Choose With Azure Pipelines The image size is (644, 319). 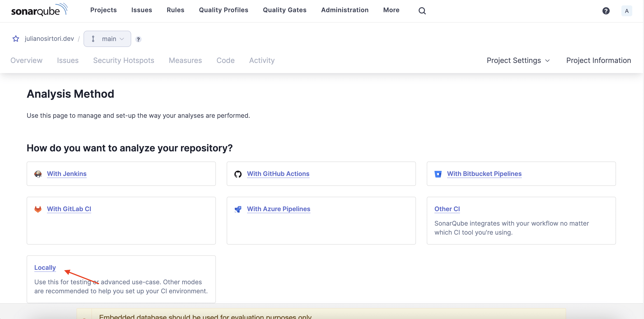point(279,209)
